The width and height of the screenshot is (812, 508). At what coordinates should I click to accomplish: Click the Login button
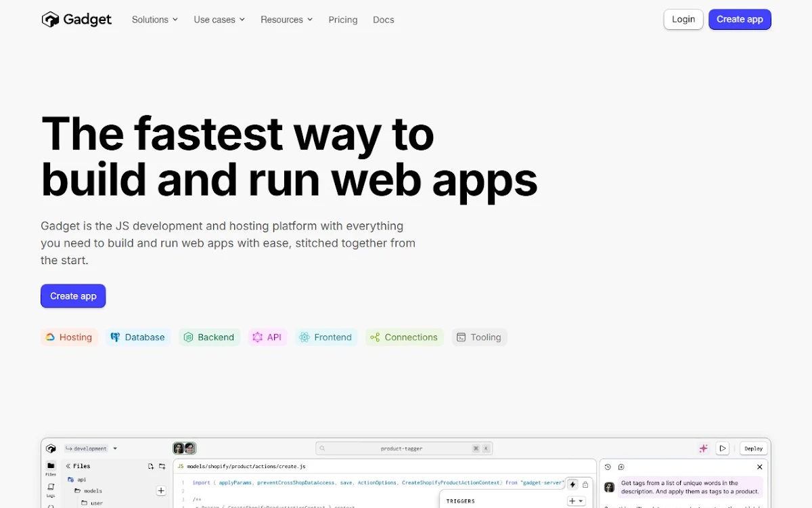683,19
